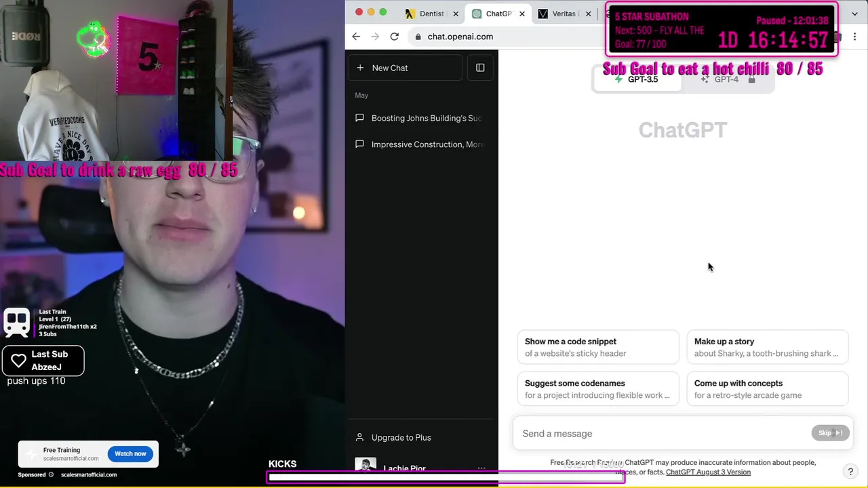Close the Veritas browser tab
The width and height of the screenshot is (868, 488).
[x=589, y=14]
